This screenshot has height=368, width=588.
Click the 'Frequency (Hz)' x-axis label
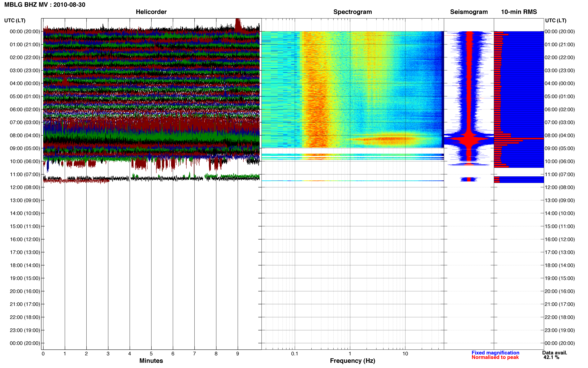click(352, 361)
